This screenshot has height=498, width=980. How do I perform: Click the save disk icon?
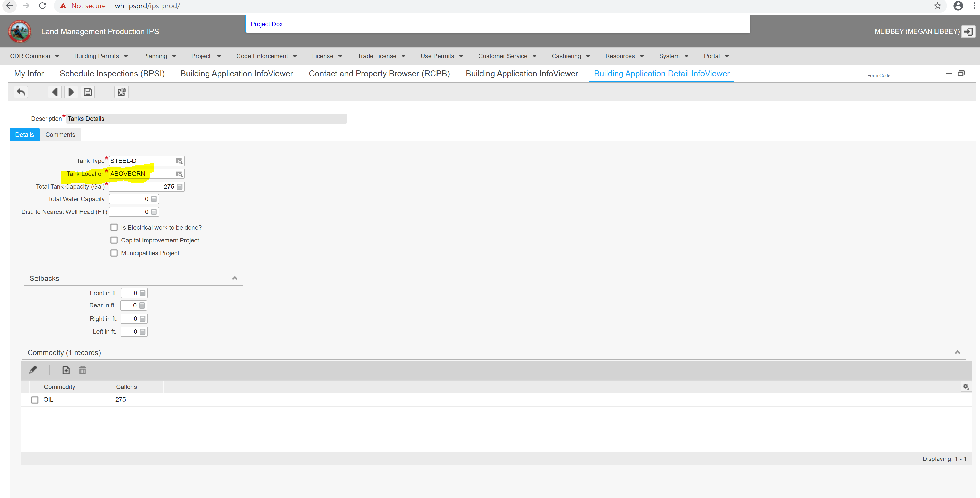tap(87, 92)
